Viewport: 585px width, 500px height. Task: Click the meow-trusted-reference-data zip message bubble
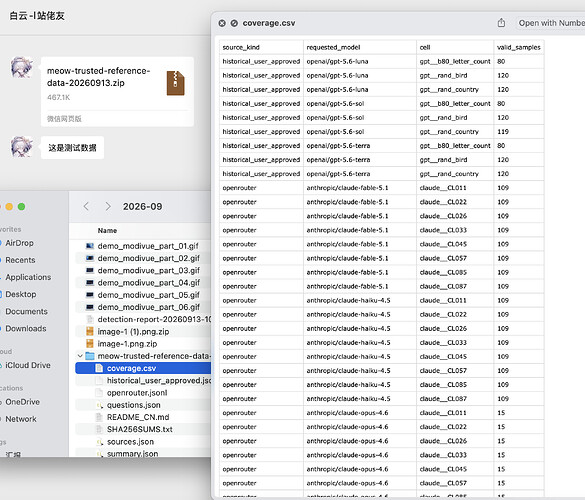(x=117, y=91)
